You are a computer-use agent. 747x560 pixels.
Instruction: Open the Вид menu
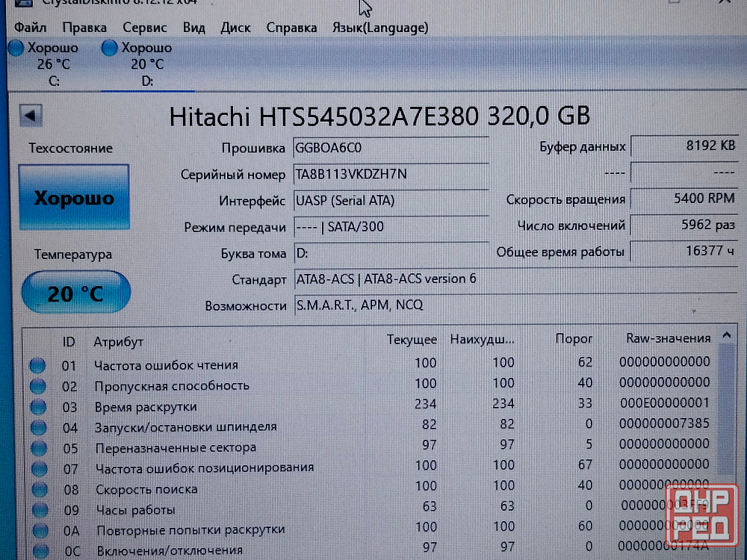pyautogui.click(x=194, y=28)
